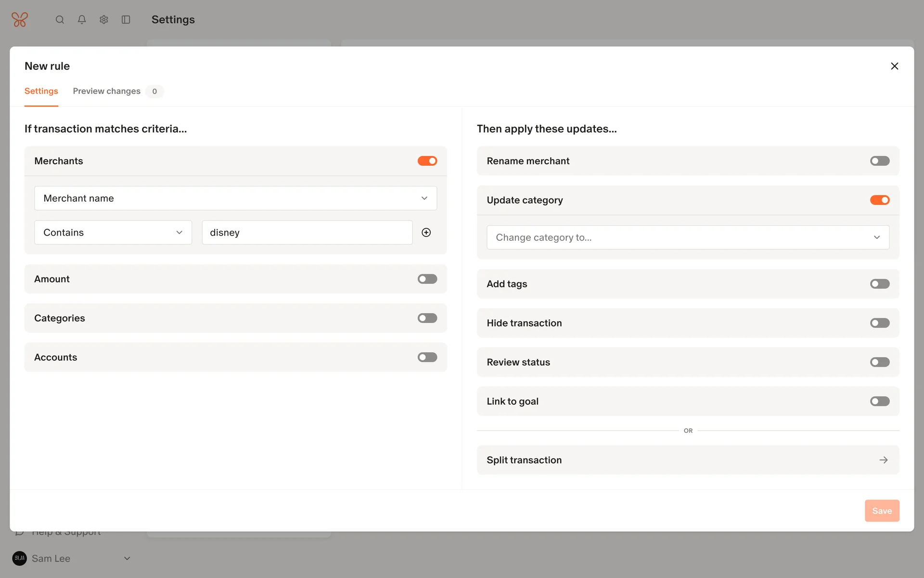Close the New rule dialog
924x578 pixels.
[x=894, y=66]
